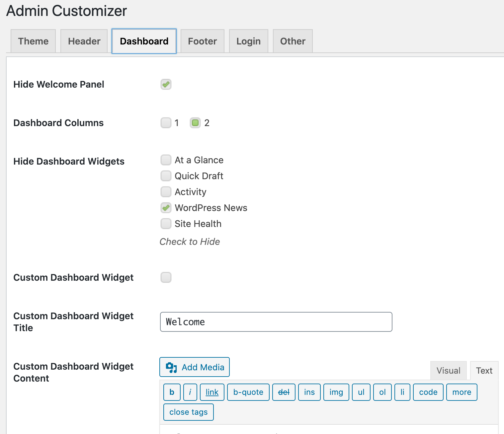Check At a Glance widget checkbox
504x434 pixels.
tap(166, 160)
